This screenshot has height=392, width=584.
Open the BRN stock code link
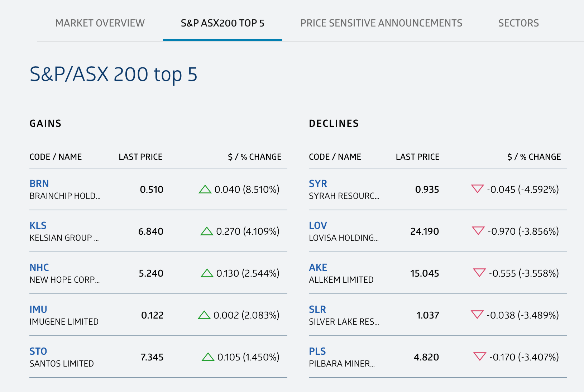[39, 183]
